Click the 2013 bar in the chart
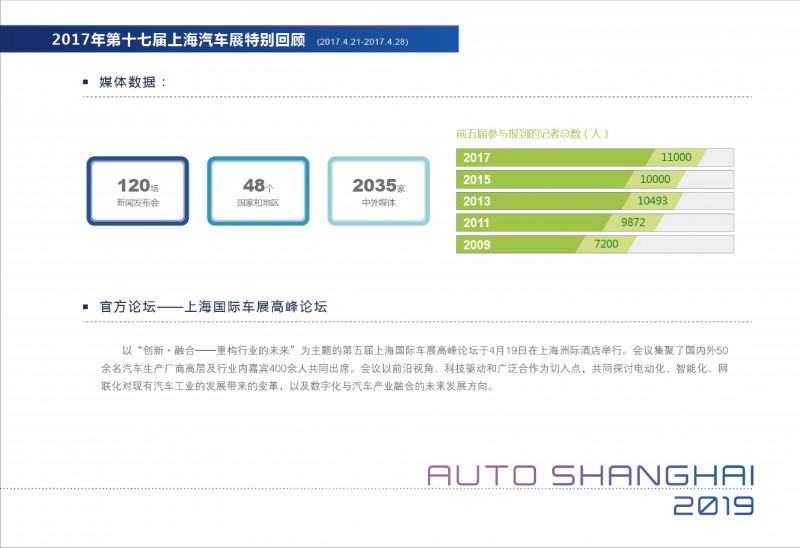 (595, 201)
